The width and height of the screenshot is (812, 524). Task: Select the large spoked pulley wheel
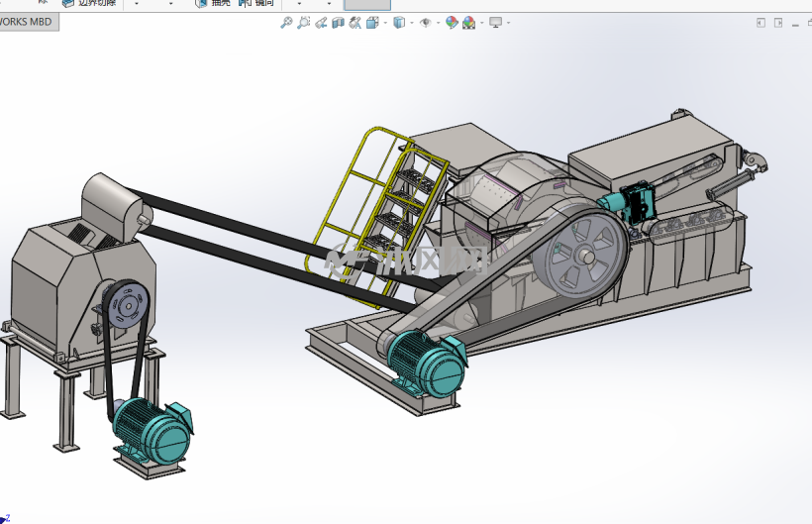pos(587,257)
